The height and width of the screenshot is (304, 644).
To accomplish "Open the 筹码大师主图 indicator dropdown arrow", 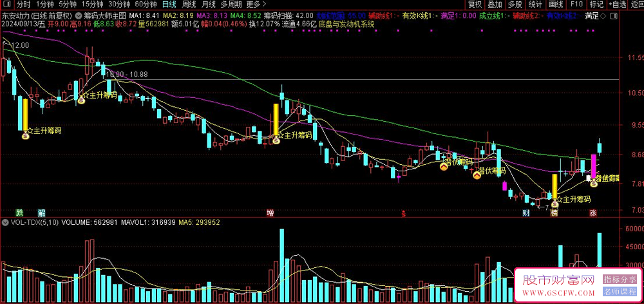I will tap(79, 16).
